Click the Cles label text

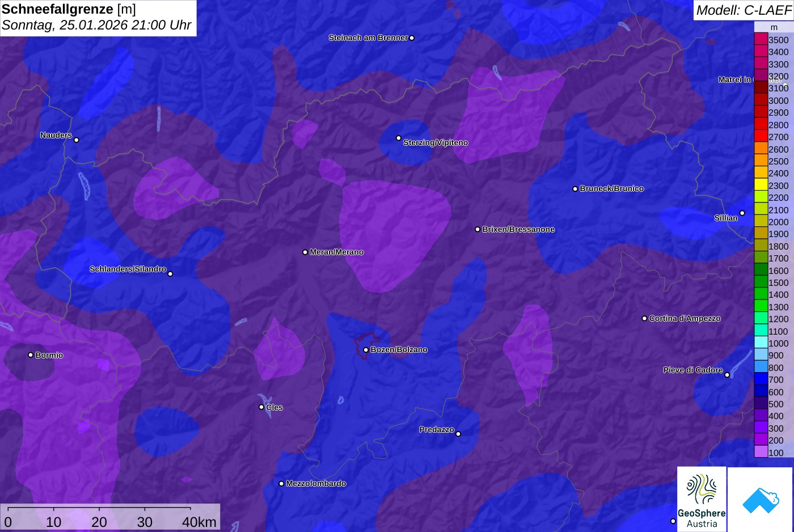(274, 408)
